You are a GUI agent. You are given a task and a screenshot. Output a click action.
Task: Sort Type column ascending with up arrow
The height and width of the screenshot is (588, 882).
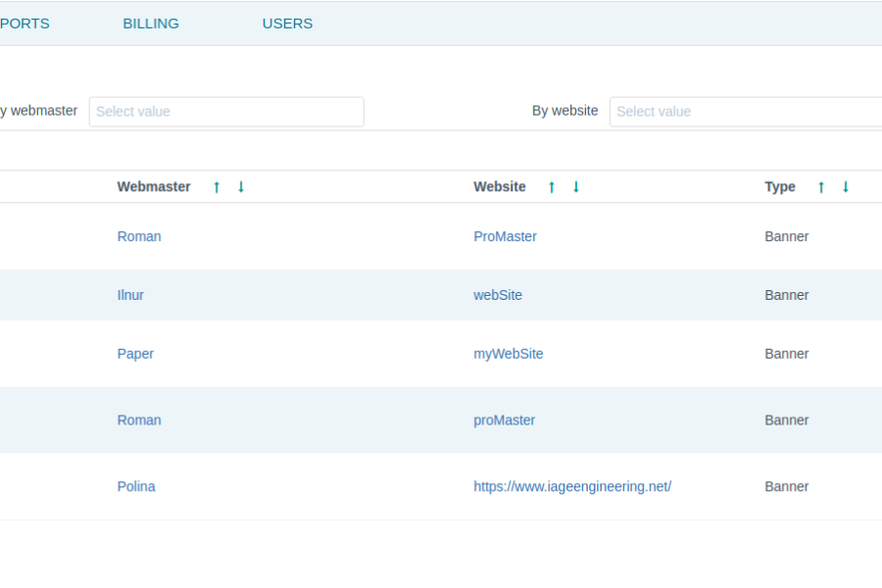[x=821, y=187]
